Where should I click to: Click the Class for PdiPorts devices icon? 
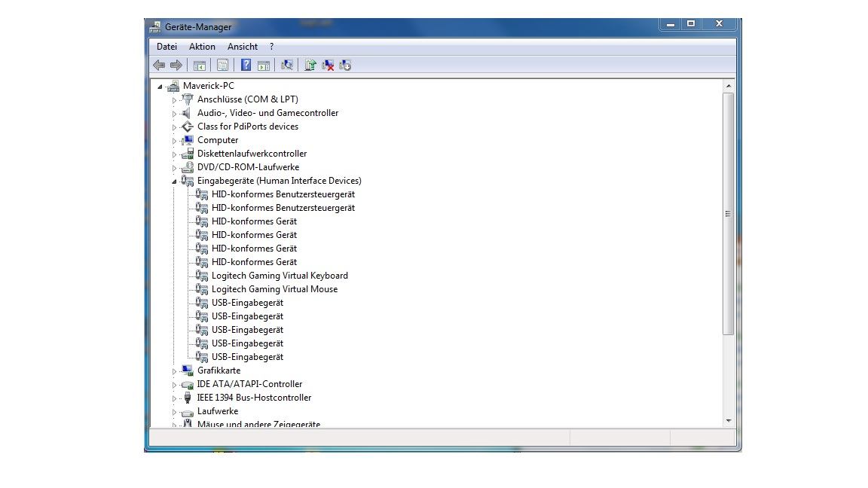[188, 127]
